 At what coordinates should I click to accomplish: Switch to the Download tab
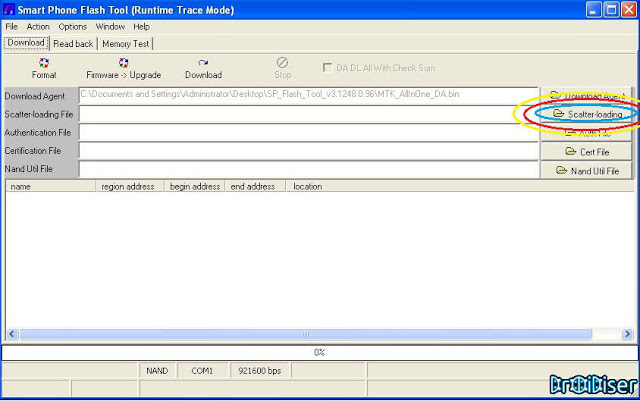click(x=26, y=42)
